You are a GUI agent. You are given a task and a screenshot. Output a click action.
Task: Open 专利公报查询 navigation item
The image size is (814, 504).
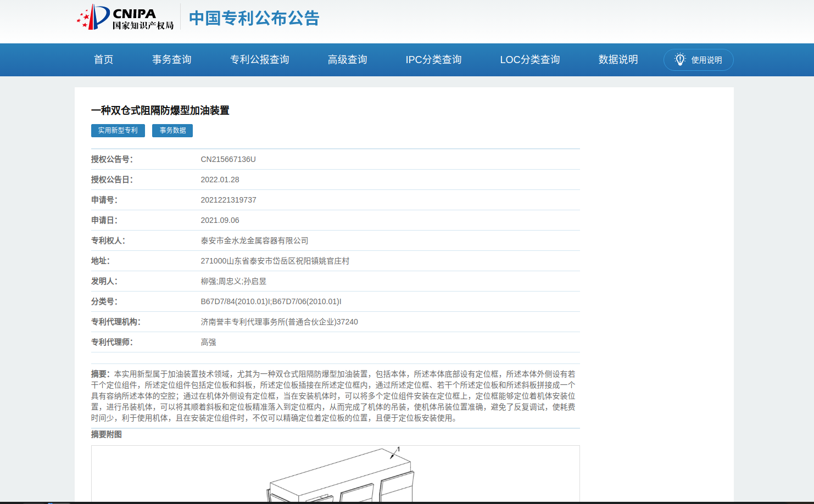[259, 59]
